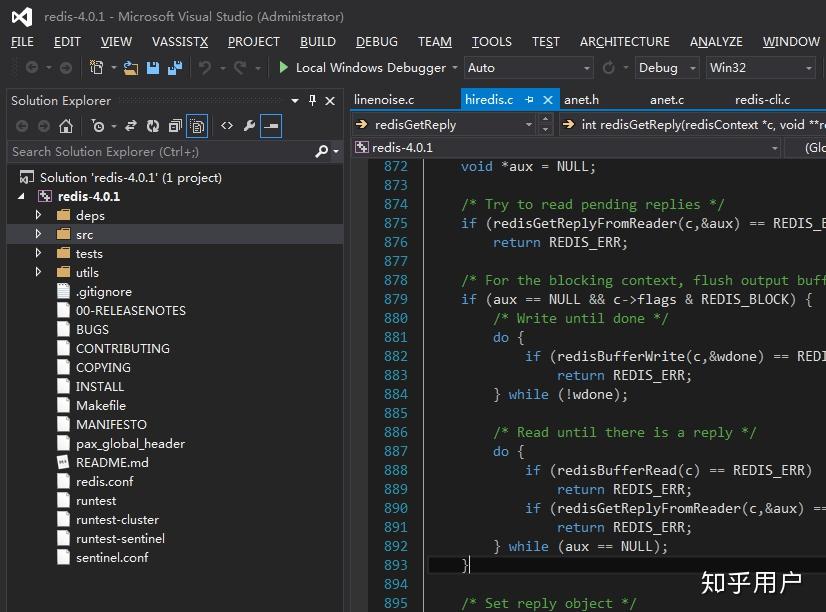The width and height of the screenshot is (826, 612).
Task: Click Collapse All in Solution Explorer
Action: pyautogui.click(x=175, y=126)
